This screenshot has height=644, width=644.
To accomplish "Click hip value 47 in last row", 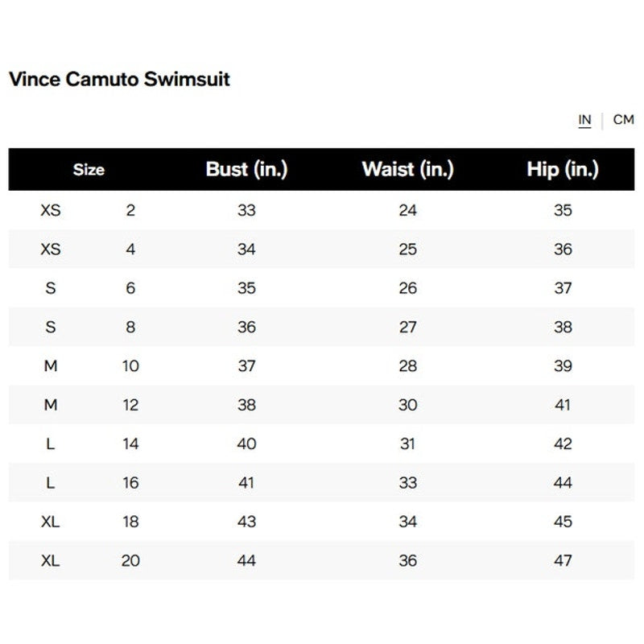I will point(563,560).
